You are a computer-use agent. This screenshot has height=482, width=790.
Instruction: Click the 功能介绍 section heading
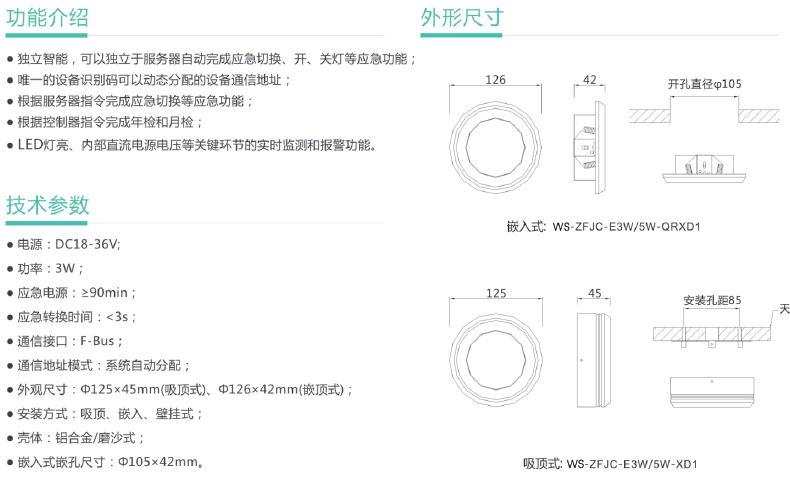(47, 17)
